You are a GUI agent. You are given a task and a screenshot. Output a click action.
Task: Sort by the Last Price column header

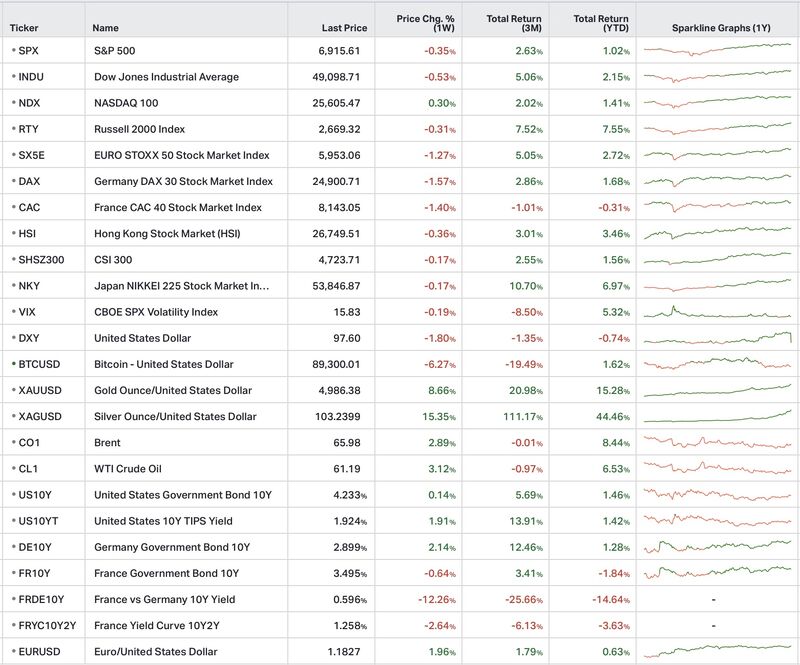click(x=344, y=28)
